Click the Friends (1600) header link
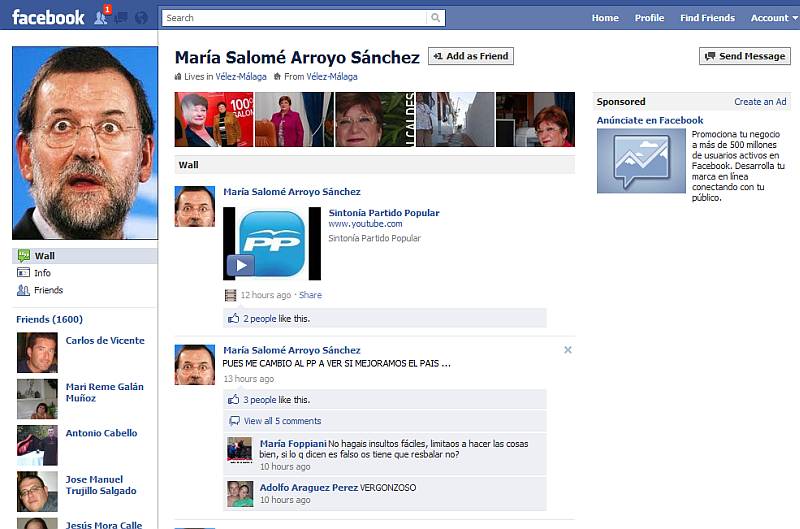 point(49,319)
